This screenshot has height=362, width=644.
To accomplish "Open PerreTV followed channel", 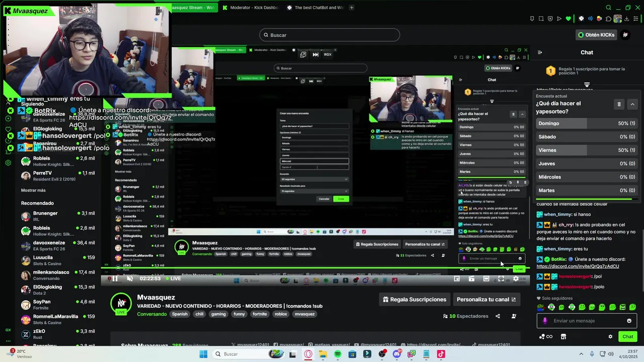I will point(57,175).
